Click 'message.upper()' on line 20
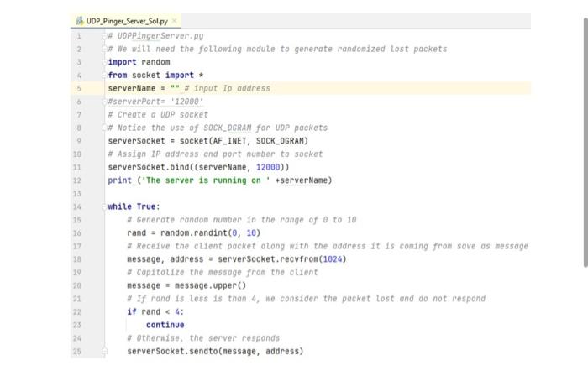 pos(210,285)
